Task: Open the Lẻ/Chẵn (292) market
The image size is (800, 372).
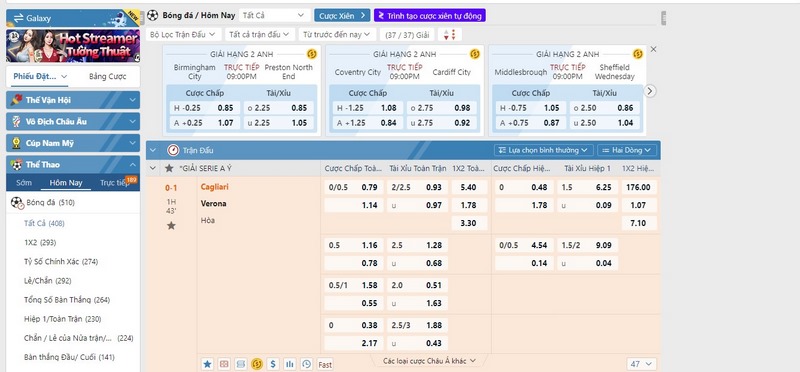Action: click(47, 281)
